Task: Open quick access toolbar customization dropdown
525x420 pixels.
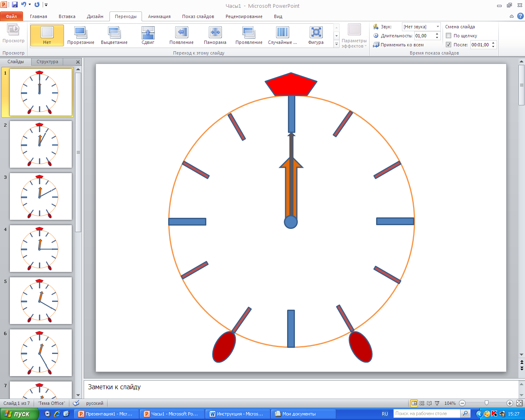Action: 46,5
